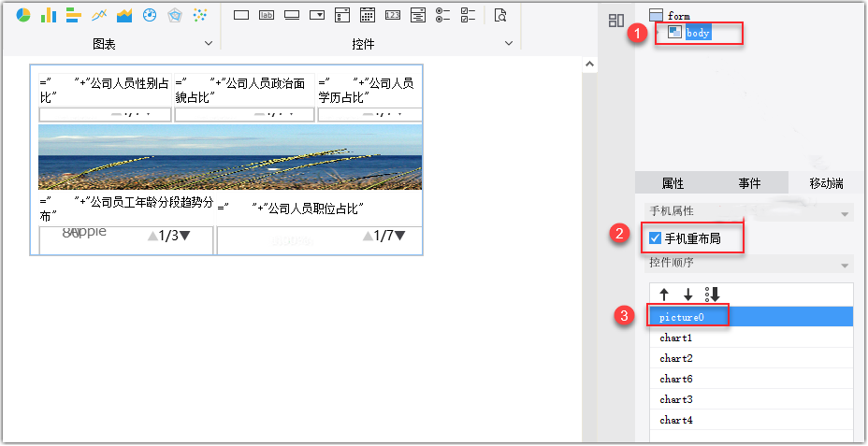The image size is (868, 446).
Task: Add the checkbox group widget
Action: pyautogui.click(x=469, y=15)
